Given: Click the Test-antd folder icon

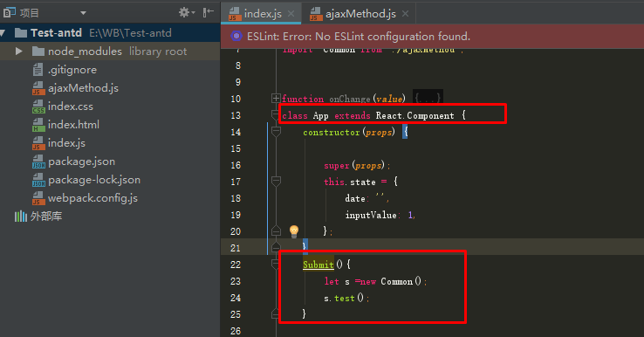Looking at the screenshot, I should (x=21, y=33).
